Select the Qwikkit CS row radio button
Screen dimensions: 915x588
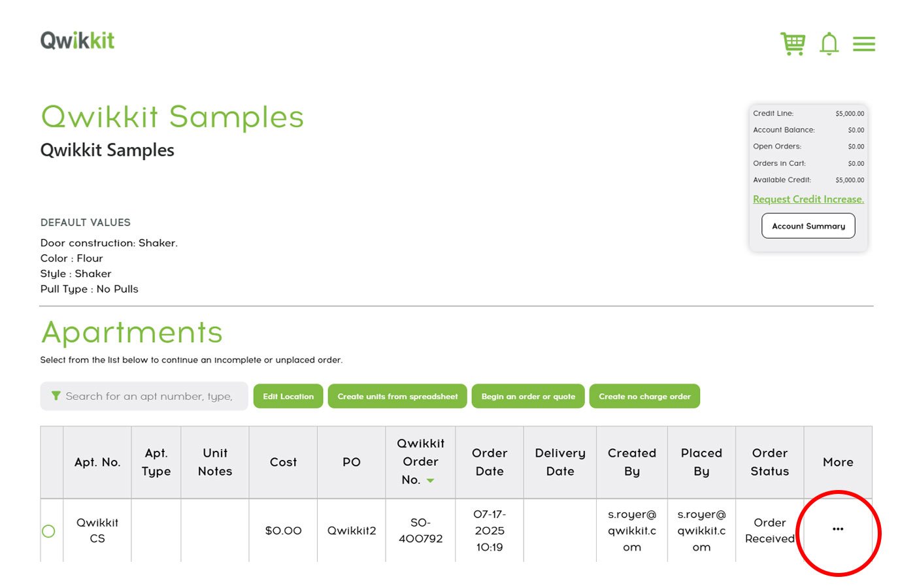[x=48, y=531]
